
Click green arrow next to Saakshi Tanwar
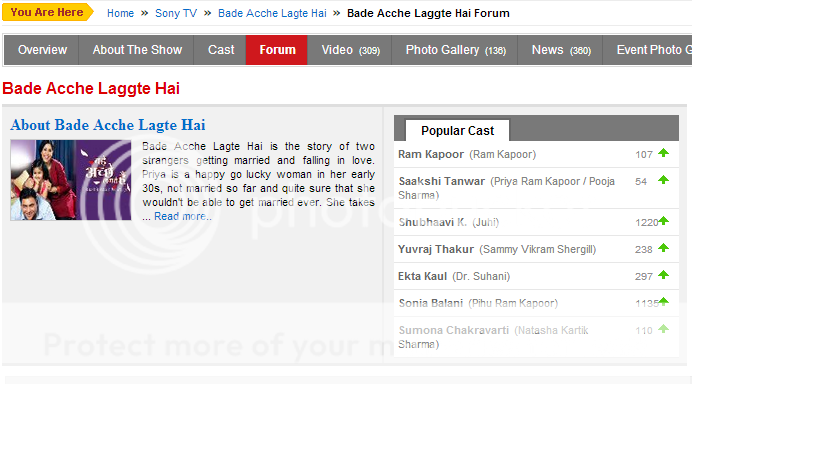pos(663,181)
